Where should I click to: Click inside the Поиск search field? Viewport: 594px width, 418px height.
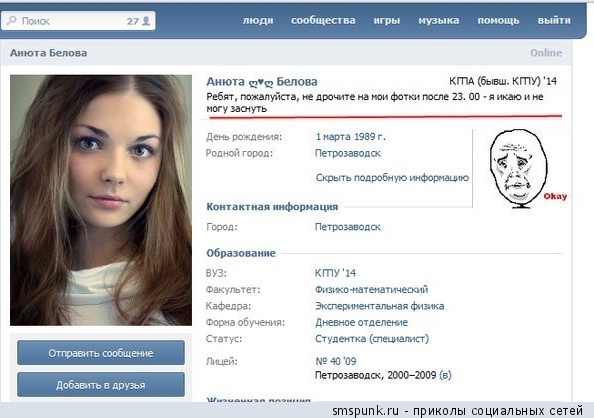point(78,20)
